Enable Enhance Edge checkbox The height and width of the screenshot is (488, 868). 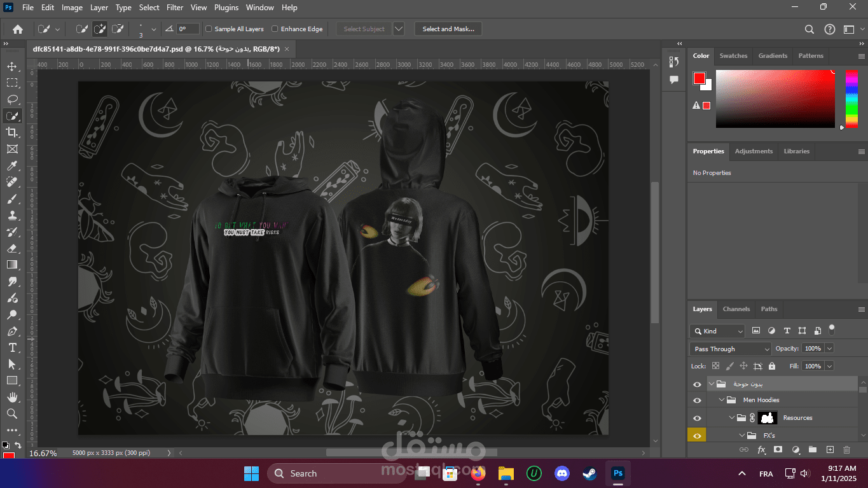point(275,29)
